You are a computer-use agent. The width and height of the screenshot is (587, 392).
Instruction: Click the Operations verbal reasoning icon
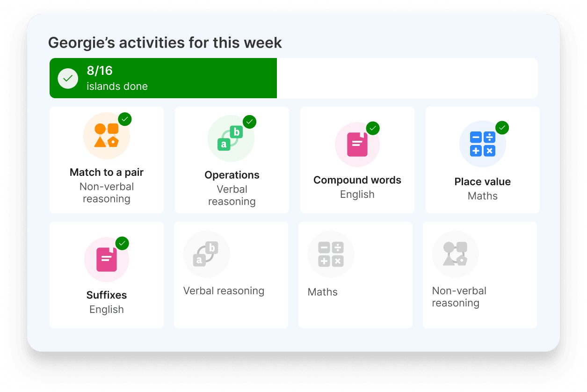point(232,138)
